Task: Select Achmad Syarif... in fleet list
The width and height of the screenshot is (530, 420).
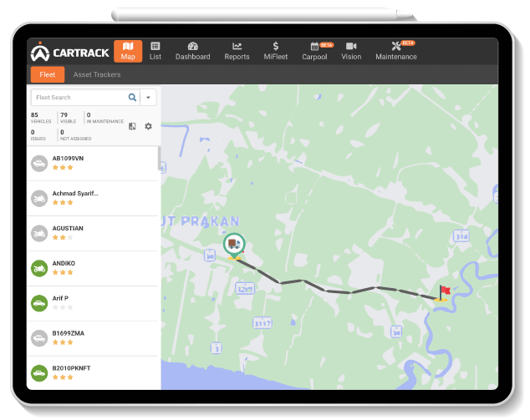Action: click(92, 199)
